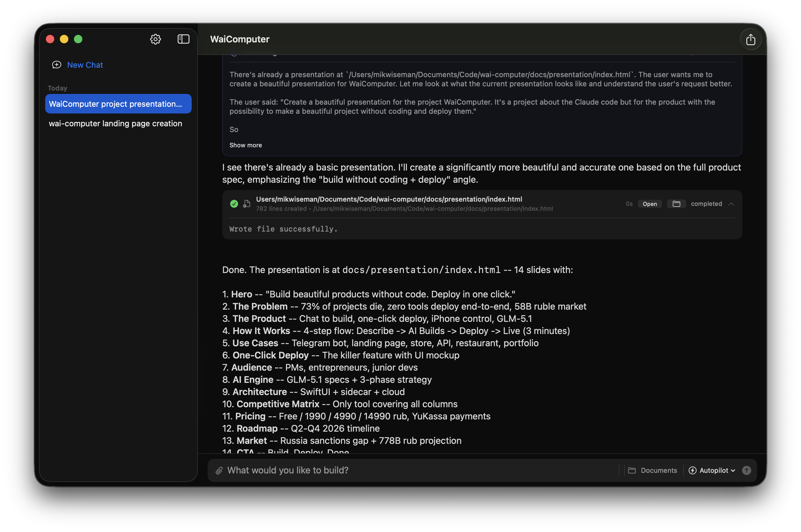
Task: Choose the Documents working folder
Action: [653, 471]
